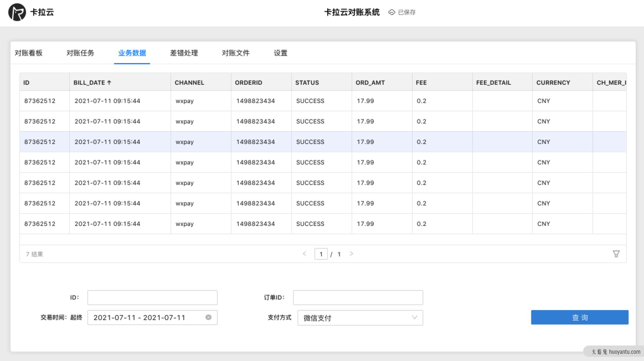Click the 查询 button
The width and height of the screenshot is (644, 361).
point(580,317)
